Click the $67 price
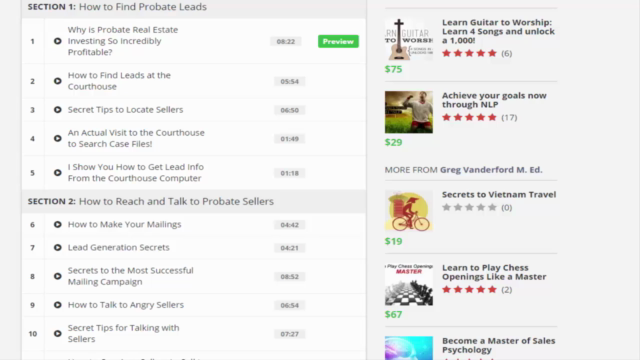This screenshot has height=360, width=640. 393,314
